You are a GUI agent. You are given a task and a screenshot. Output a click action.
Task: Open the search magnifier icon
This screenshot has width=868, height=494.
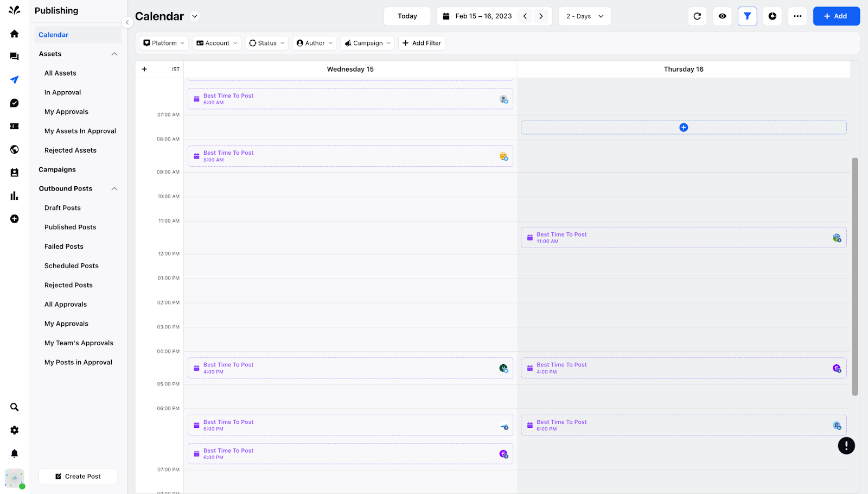15,407
